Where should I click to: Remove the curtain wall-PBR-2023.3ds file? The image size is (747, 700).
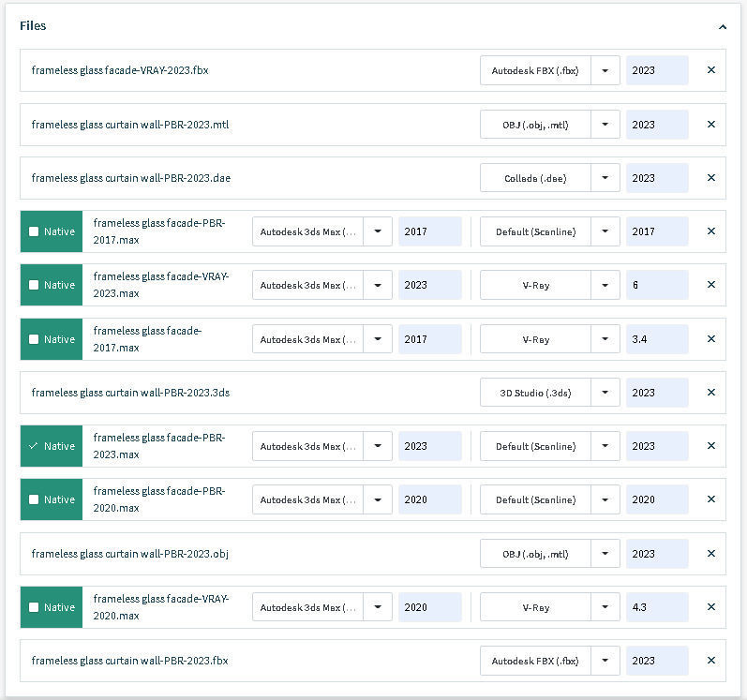710,393
